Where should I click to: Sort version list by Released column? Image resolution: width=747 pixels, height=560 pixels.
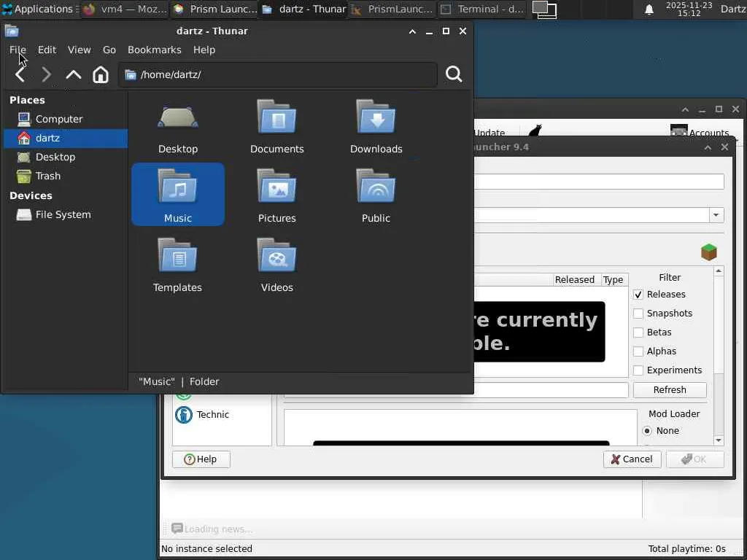(575, 279)
